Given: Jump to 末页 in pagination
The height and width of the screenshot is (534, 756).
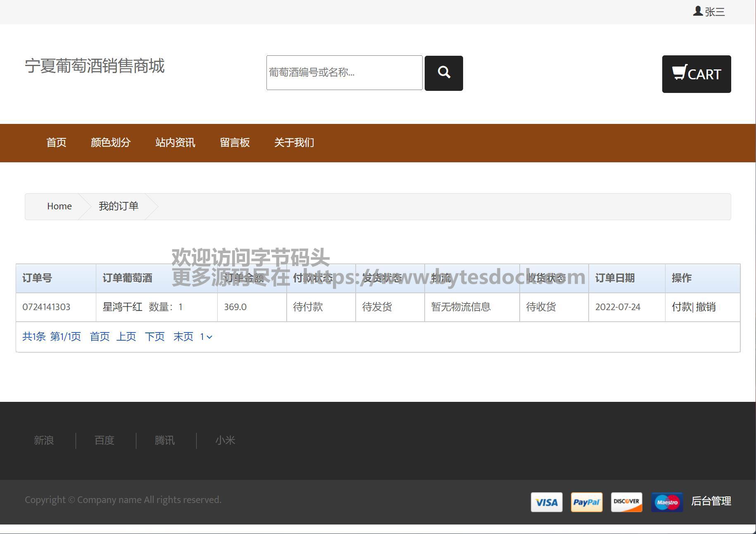Looking at the screenshot, I should (x=183, y=337).
